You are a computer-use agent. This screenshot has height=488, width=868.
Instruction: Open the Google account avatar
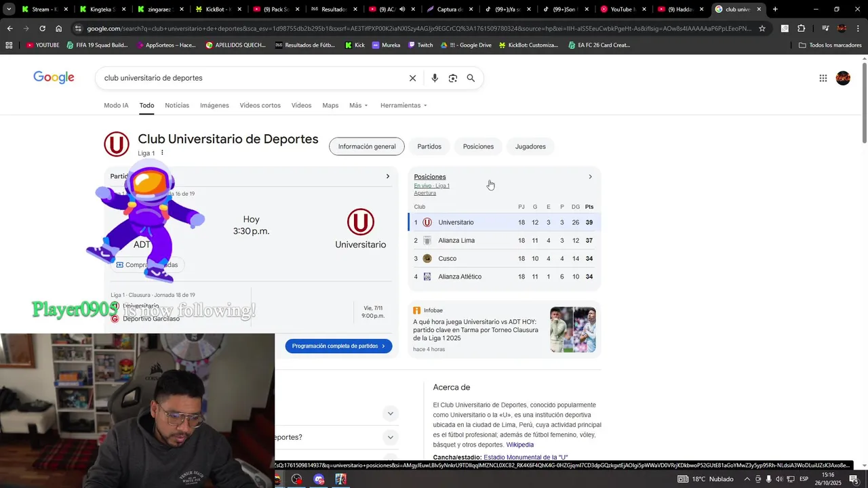(x=843, y=78)
